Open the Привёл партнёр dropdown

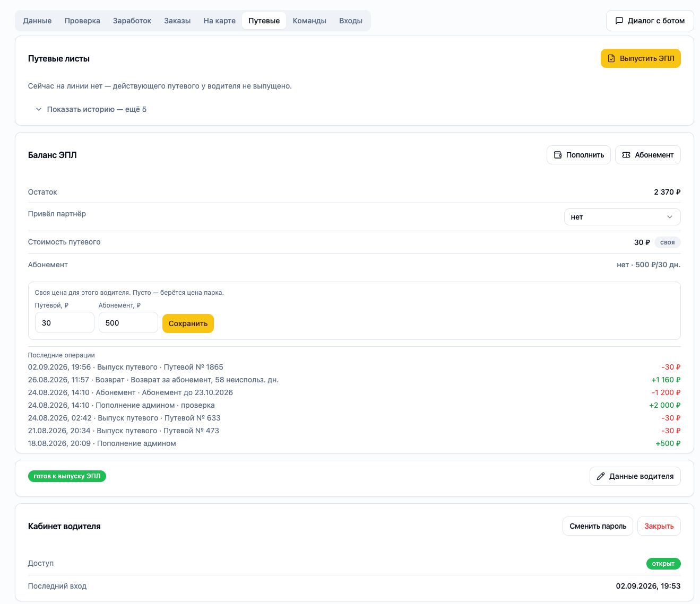(x=622, y=217)
